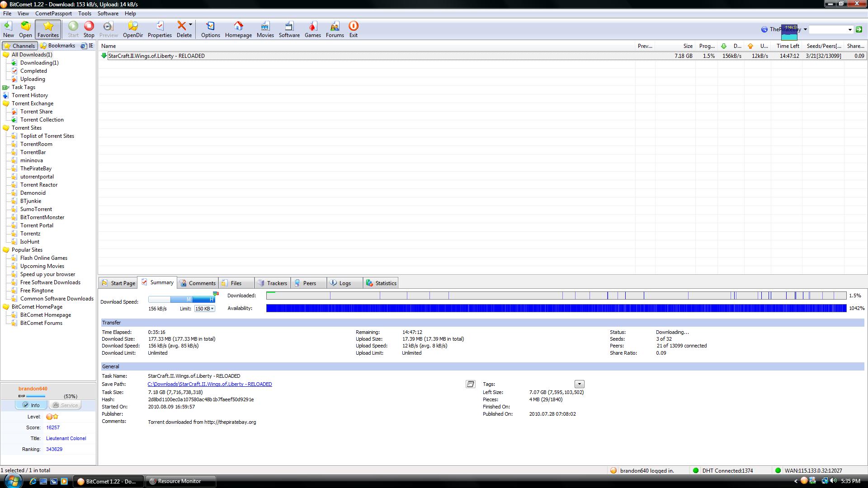The width and height of the screenshot is (868, 488).
Task: Switch to the Peers tab
Action: (x=309, y=283)
